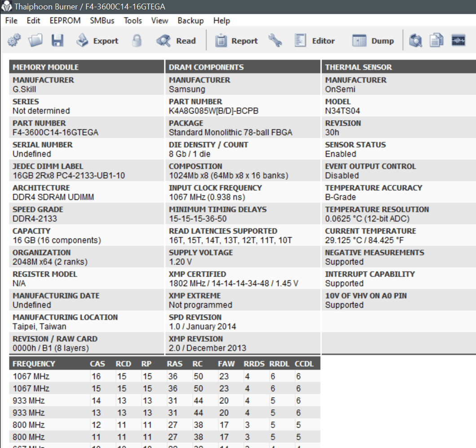The image size is (476, 448).
Task: Select die density value 8 Gb / 1 die
Action: (190, 154)
